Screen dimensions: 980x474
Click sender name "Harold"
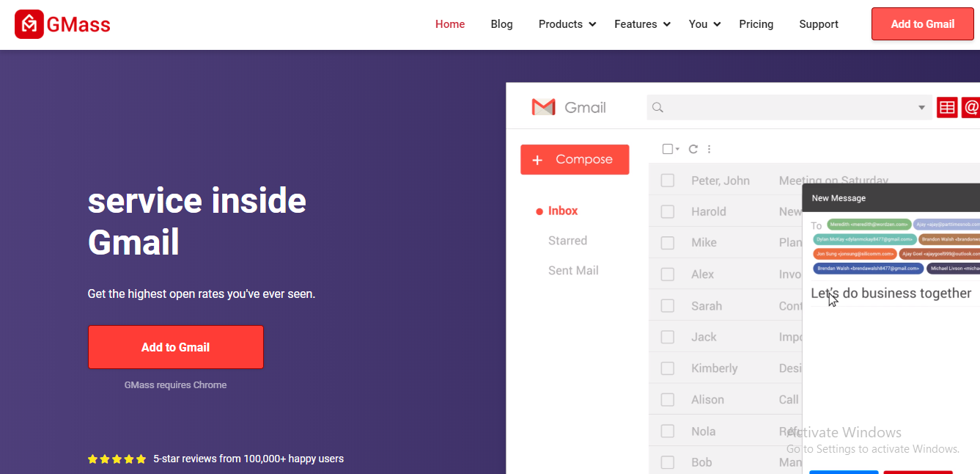point(709,211)
